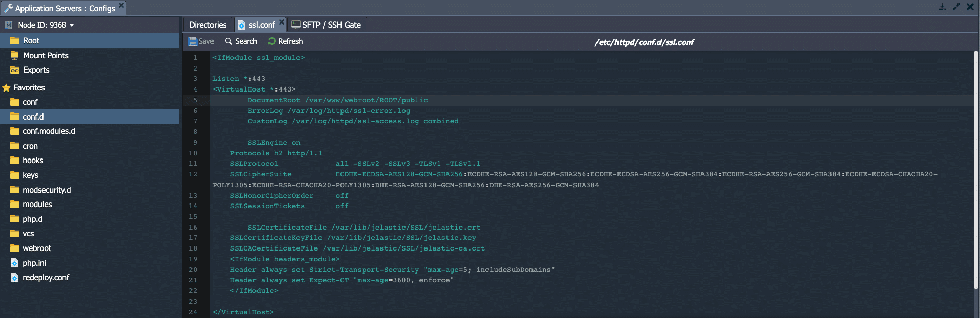Image resolution: width=980 pixels, height=318 pixels.
Task: Refresh the ssl.conf file
Action: pyautogui.click(x=285, y=41)
